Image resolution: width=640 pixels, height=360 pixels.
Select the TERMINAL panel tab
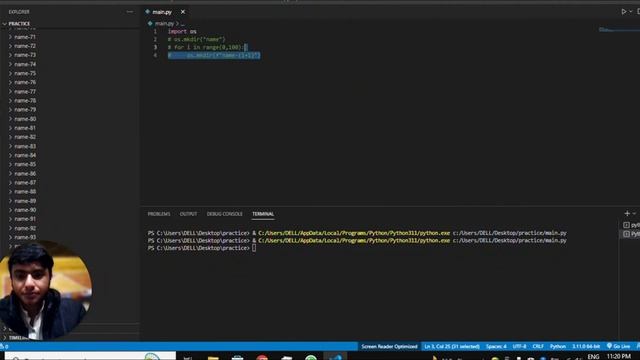pyautogui.click(x=263, y=214)
